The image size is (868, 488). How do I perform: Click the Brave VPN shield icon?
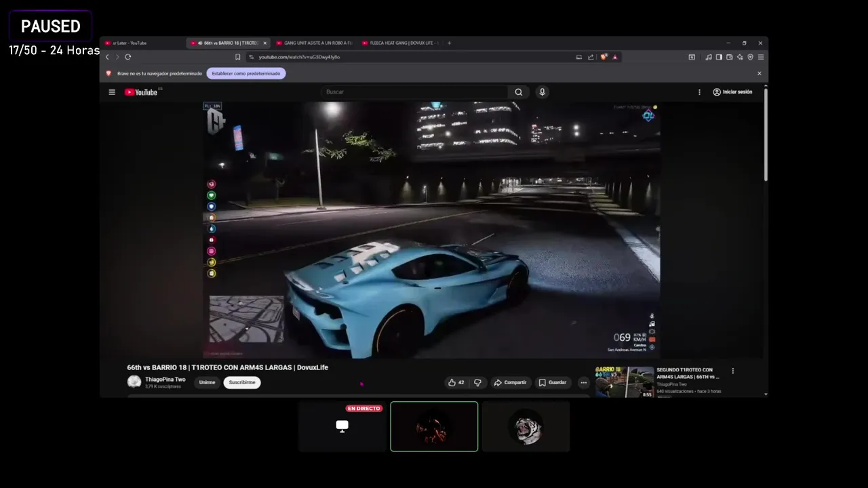[x=750, y=57]
